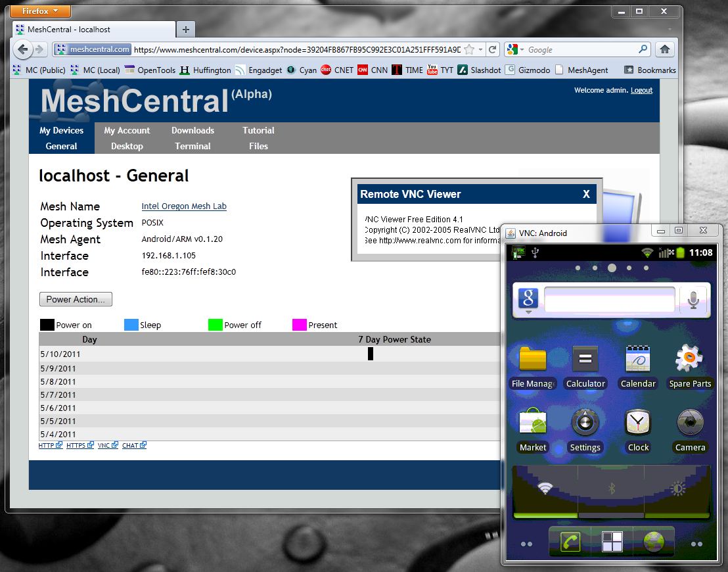Image resolution: width=728 pixels, height=572 pixels.
Task: Tap the VNC icon in the Android status bar
Action: point(518,252)
